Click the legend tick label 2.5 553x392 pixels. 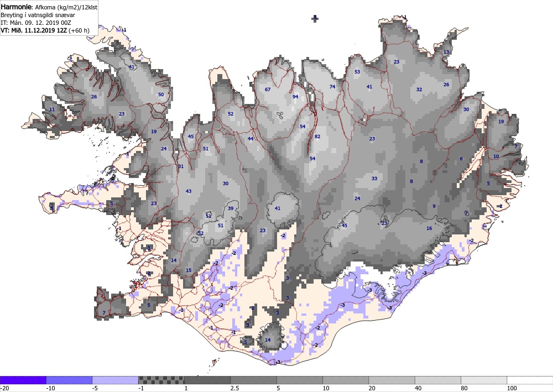(x=234, y=388)
